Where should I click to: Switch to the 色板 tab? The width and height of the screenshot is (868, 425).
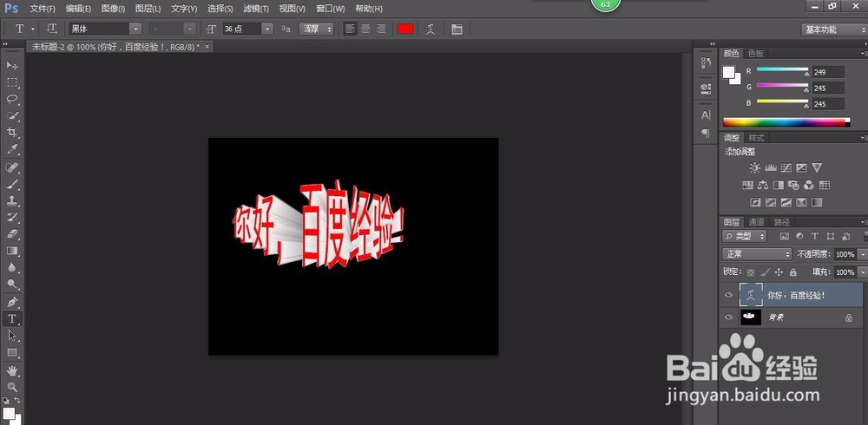[756, 53]
